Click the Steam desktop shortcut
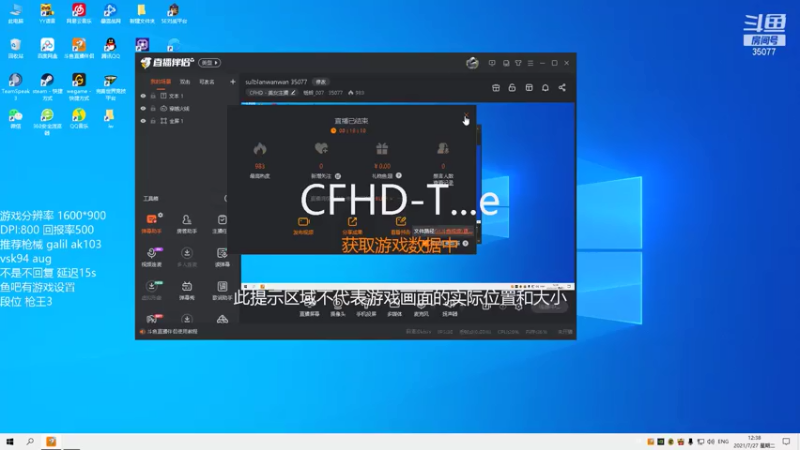This screenshot has height=450, width=800. point(47,86)
